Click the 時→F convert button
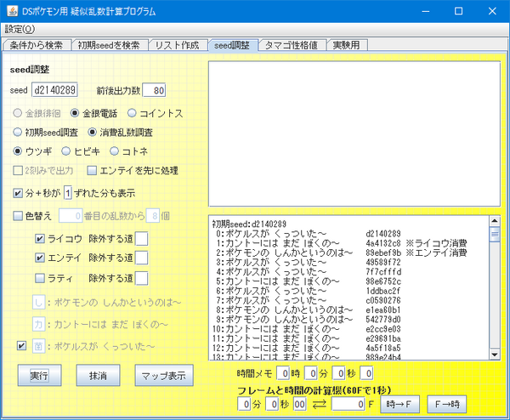 [399, 405]
